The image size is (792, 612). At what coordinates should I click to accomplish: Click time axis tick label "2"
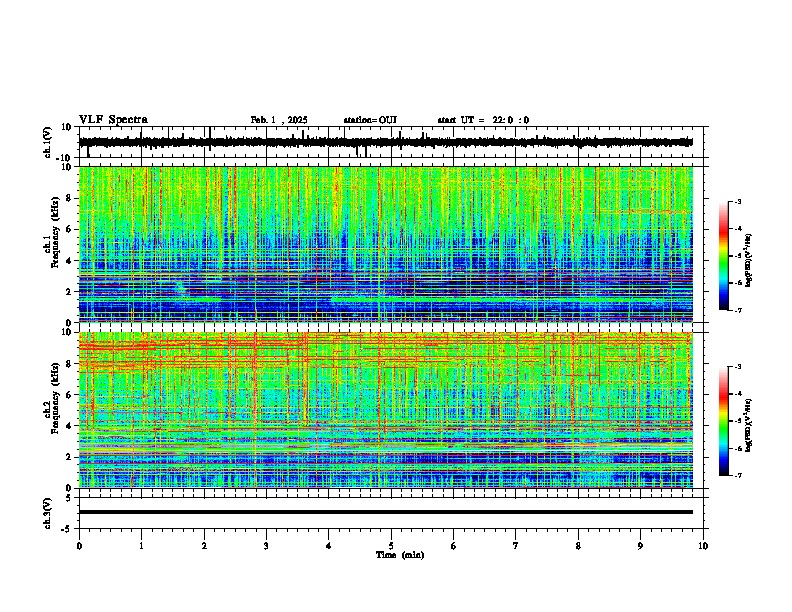[204, 546]
